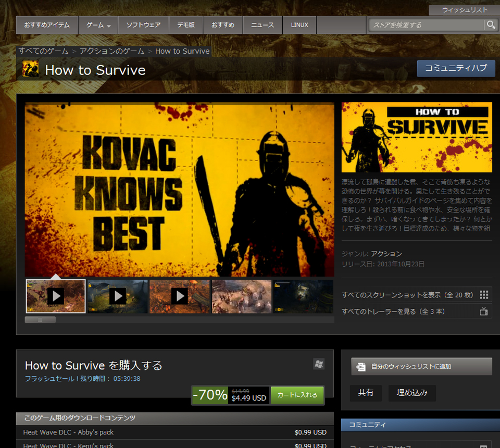The image size is (500, 448).
Task: Open the fifth dark screenshot thumbnail
Action: tap(304, 296)
